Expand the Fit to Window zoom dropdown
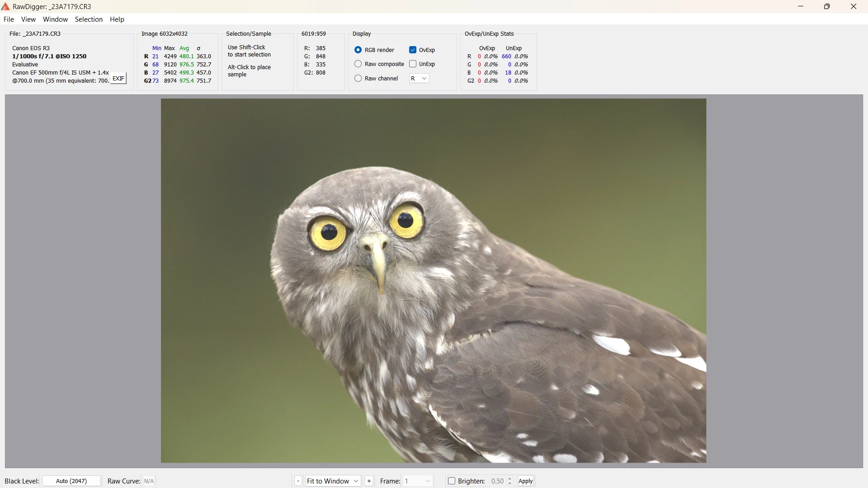The width and height of the screenshot is (868, 488). tap(333, 481)
